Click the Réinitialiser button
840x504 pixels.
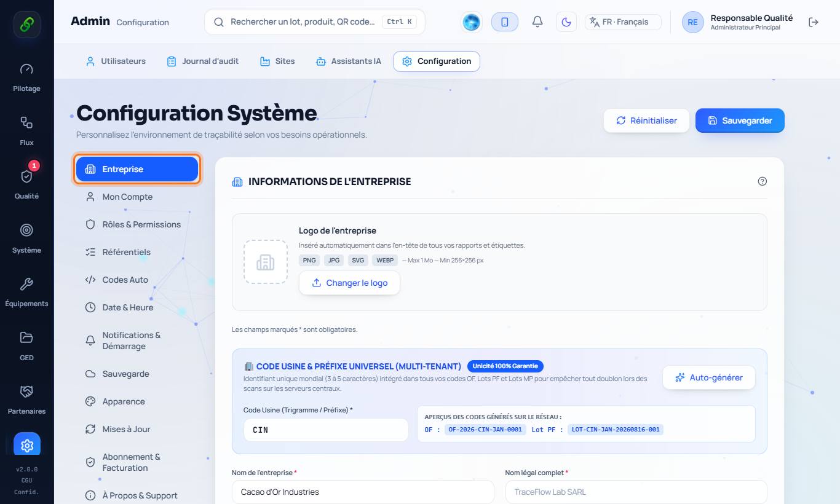(646, 120)
